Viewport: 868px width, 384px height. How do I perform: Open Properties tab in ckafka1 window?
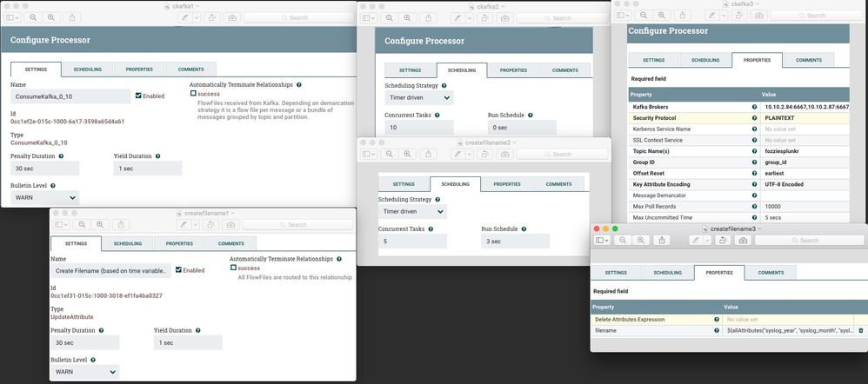(139, 70)
